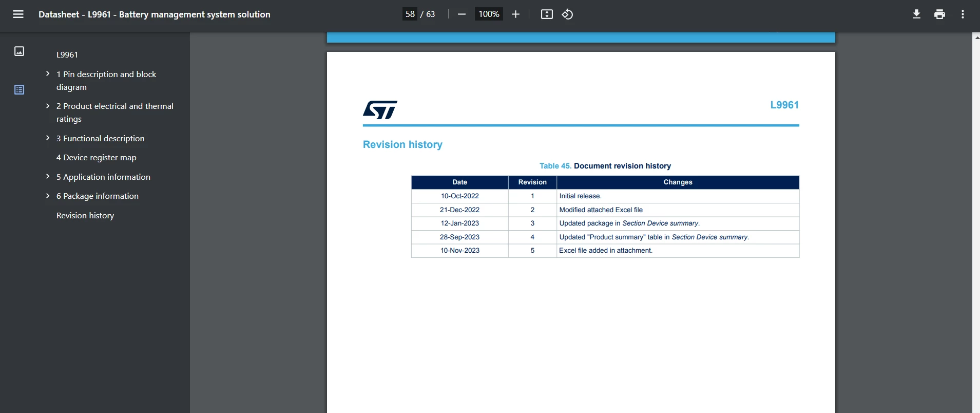Open '6 Package information' outline section
This screenshot has height=413, width=980.
pyautogui.click(x=98, y=196)
